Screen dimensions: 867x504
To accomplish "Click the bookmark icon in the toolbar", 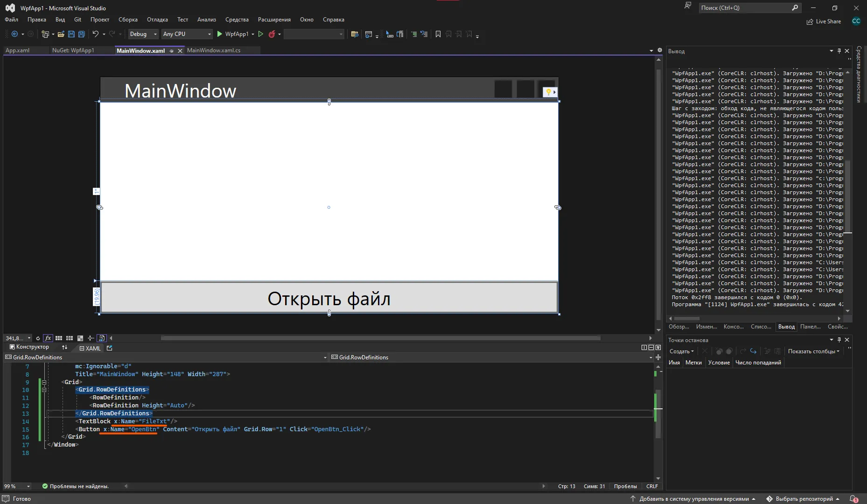I will click(x=438, y=34).
